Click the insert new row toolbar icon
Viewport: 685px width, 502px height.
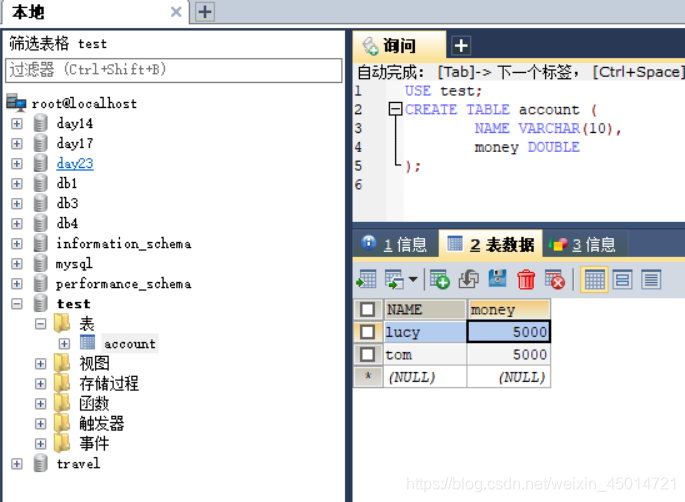coord(439,280)
